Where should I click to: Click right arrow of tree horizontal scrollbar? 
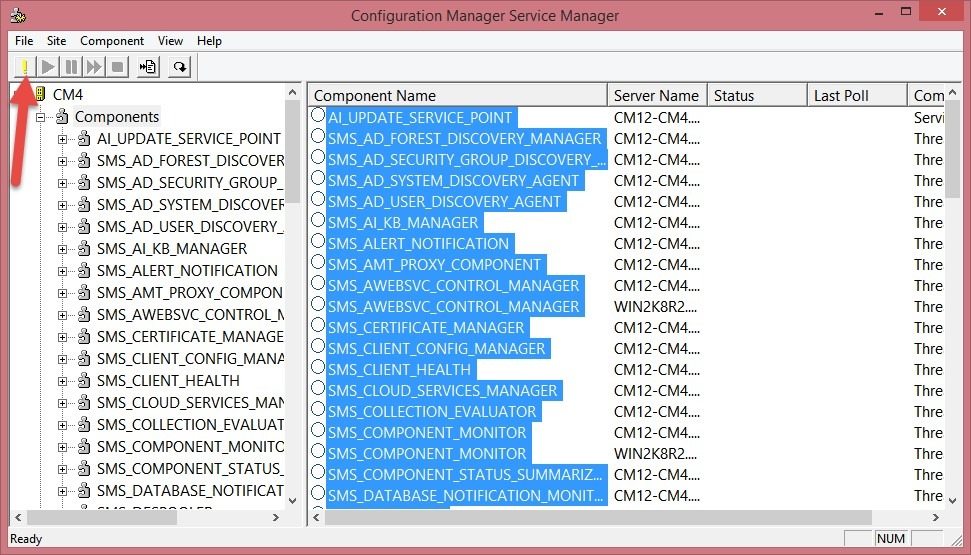pos(276,517)
